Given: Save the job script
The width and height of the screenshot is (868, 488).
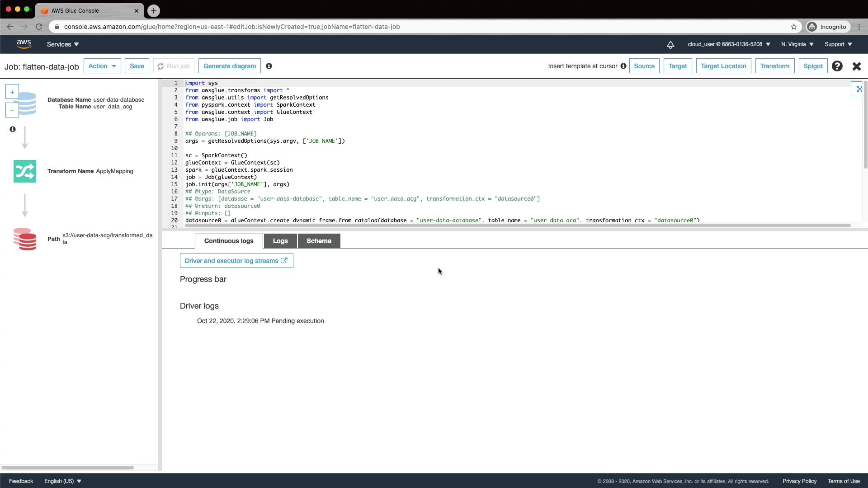Looking at the screenshot, I should (137, 66).
